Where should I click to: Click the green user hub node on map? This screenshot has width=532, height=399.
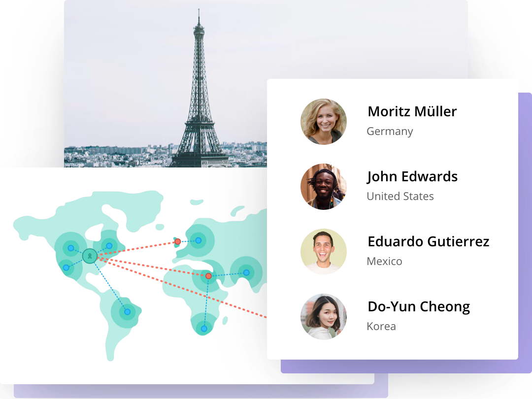[90, 256]
